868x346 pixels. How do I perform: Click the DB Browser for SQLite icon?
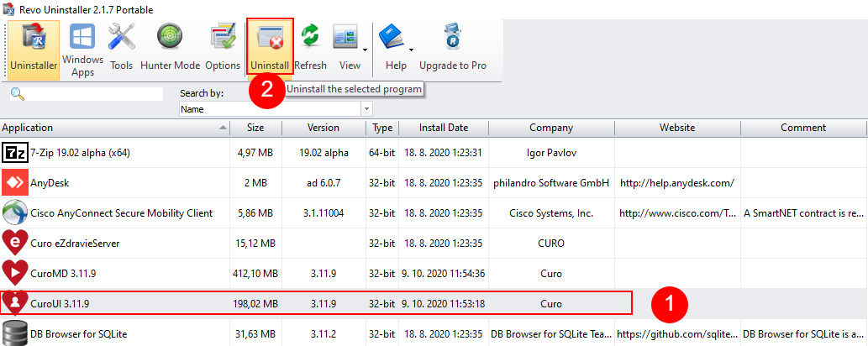tap(15, 333)
